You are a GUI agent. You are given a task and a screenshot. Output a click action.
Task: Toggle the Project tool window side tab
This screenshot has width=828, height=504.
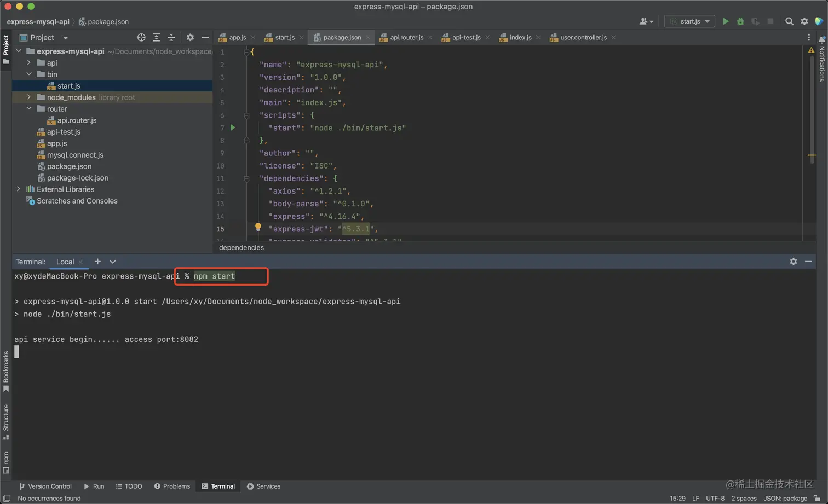point(6,49)
